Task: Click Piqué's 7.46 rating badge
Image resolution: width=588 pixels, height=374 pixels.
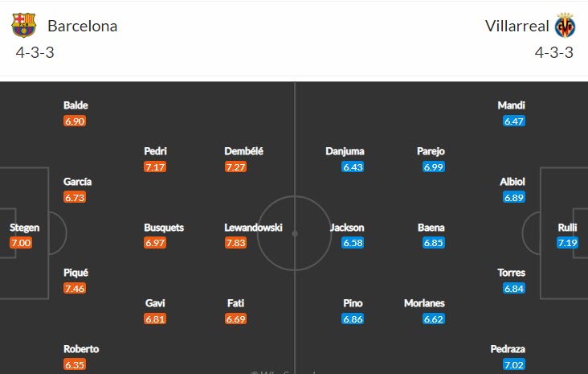Action: tap(75, 288)
